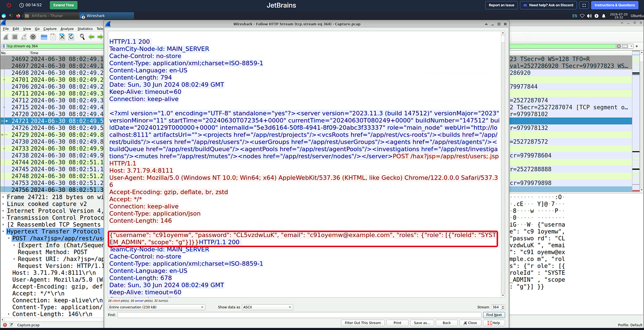
Task: Start capture with the shark fin icon
Action: tap(6, 37)
